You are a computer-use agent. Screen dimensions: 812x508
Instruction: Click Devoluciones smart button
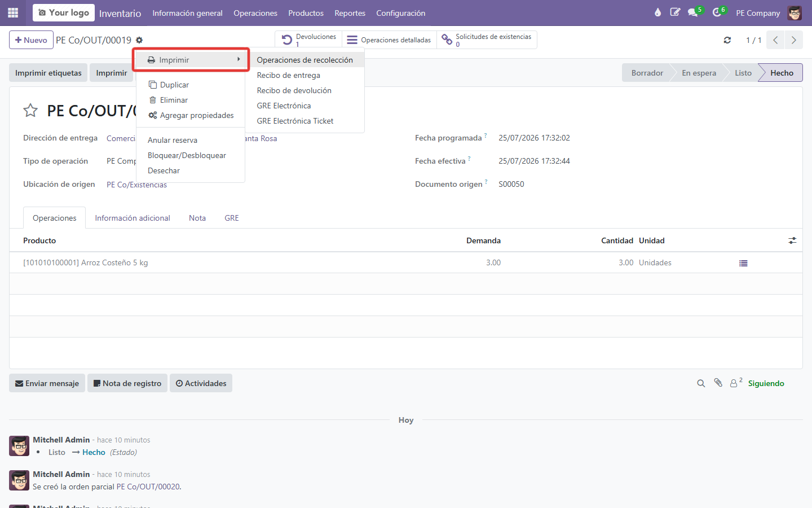[308, 40]
